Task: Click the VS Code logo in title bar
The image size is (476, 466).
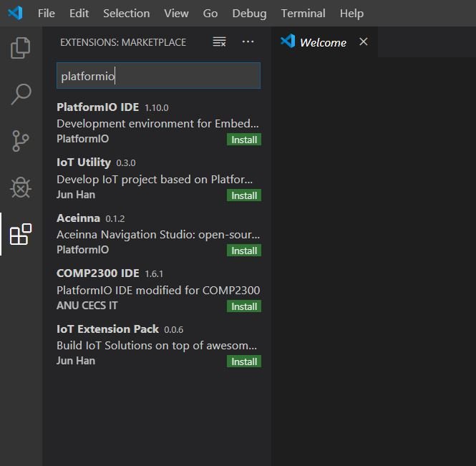Action: (15, 13)
